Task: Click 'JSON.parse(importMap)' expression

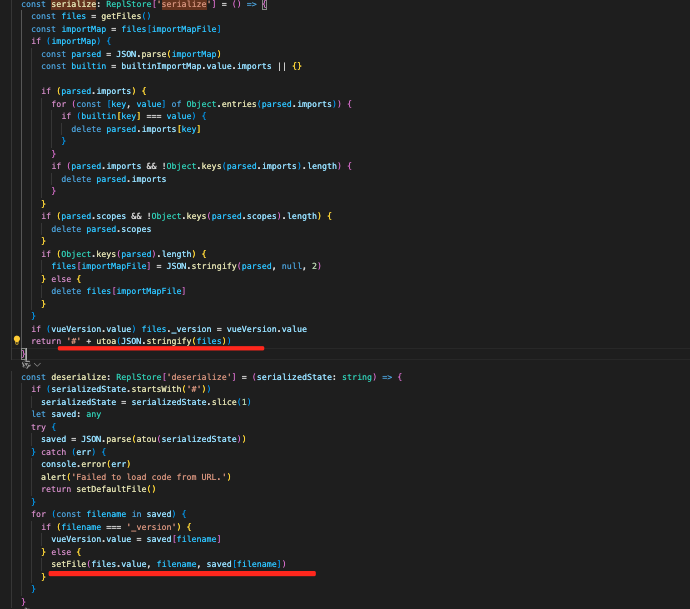Action: (x=168, y=54)
